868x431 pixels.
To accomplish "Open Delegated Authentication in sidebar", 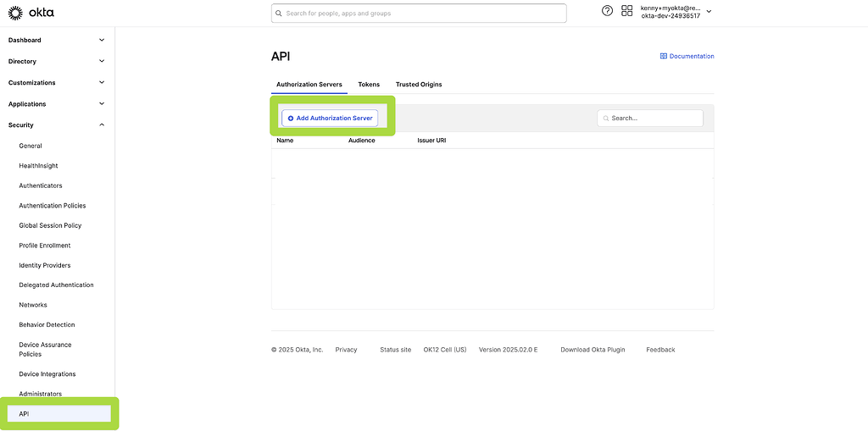I will click(56, 285).
